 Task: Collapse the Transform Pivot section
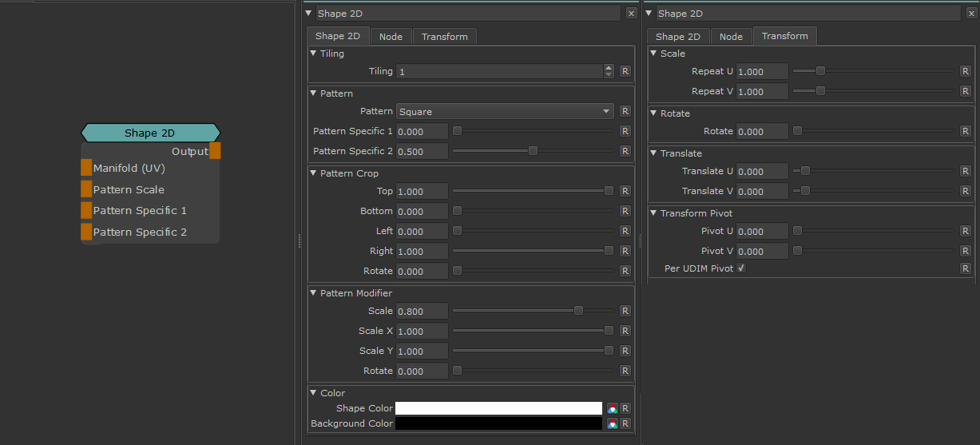653,213
